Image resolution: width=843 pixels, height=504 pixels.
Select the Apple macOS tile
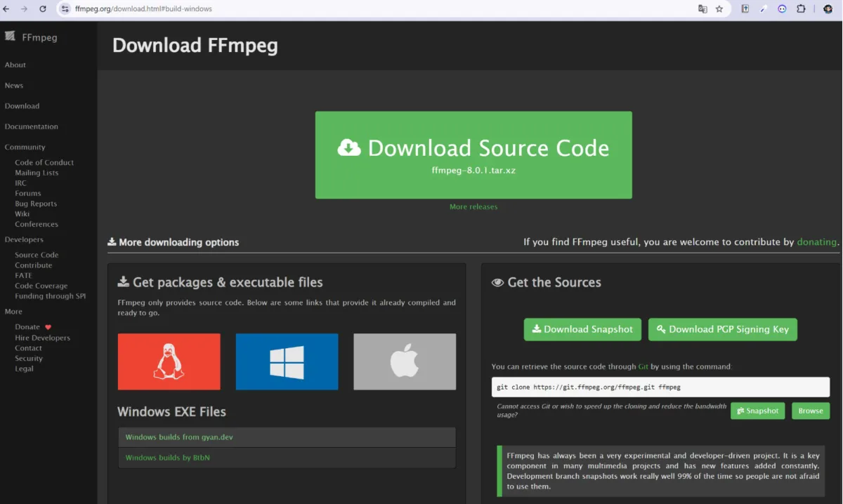(x=405, y=362)
